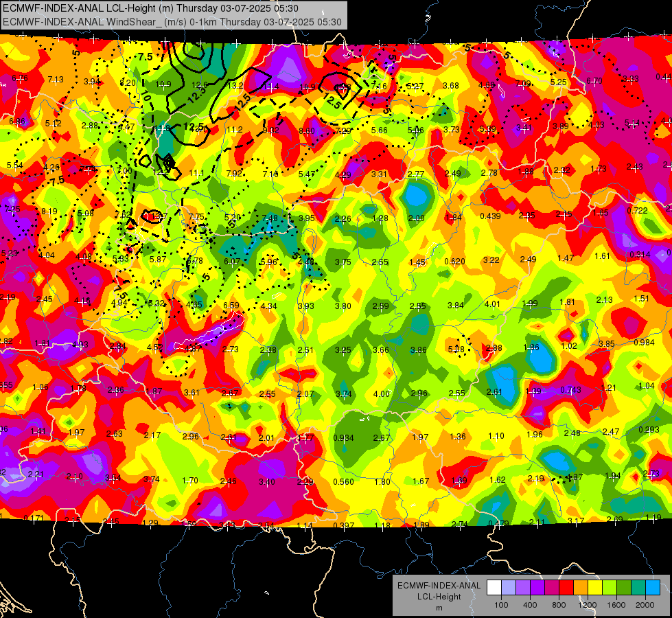Image resolution: width=672 pixels, height=618 pixels.
Task: Click the legend title LCL-Height
Action: click(x=439, y=597)
